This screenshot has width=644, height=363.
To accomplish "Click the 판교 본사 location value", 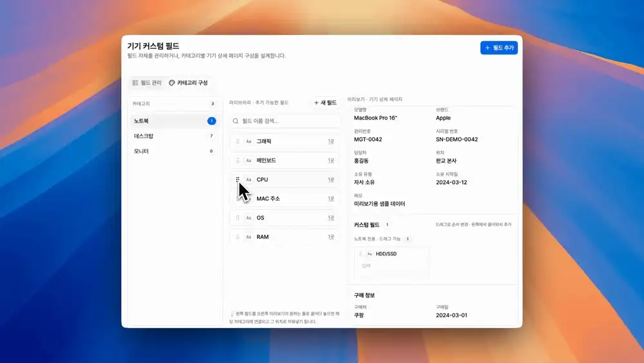I will (446, 161).
